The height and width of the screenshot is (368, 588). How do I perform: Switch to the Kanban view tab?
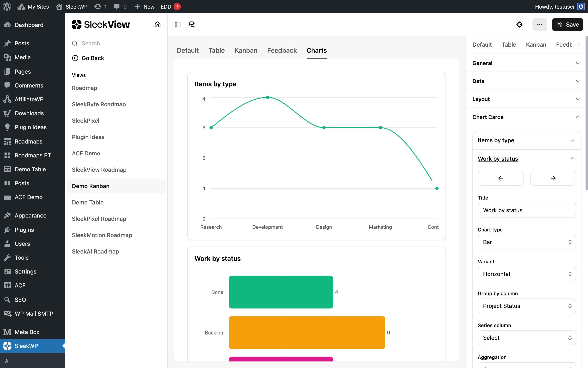[x=246, y=50]
